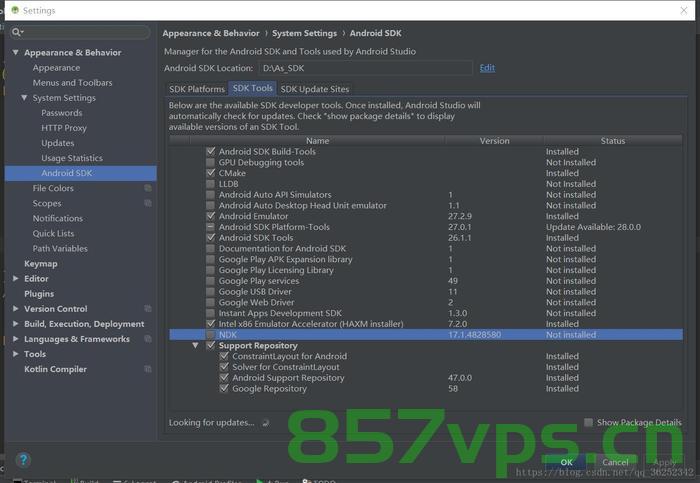The width and height of the screenshot is (700, 483).
Task: Switch to the SDK Platforms tab
Action: click(197, 89)
